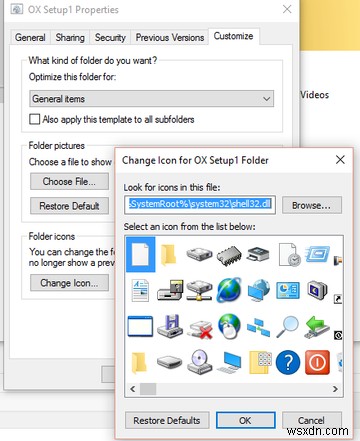Select the hard disk drive icon

[x=199, y=255]
